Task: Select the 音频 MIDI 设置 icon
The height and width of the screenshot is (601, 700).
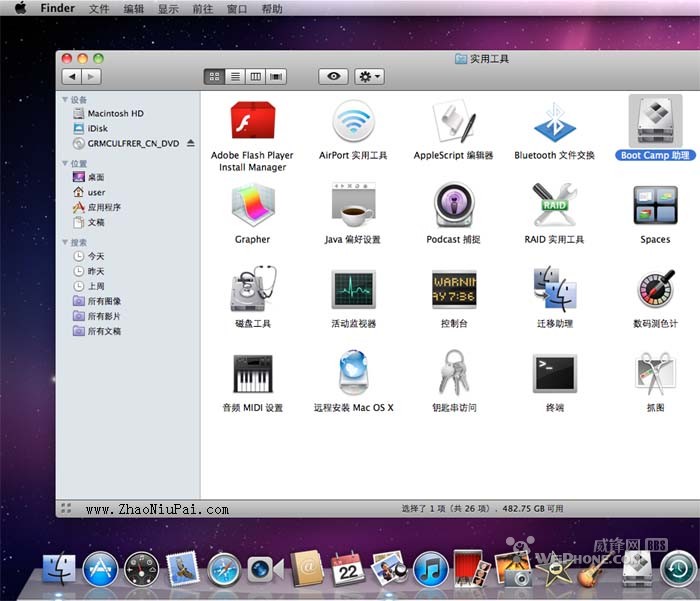Action: pos(252,374)
